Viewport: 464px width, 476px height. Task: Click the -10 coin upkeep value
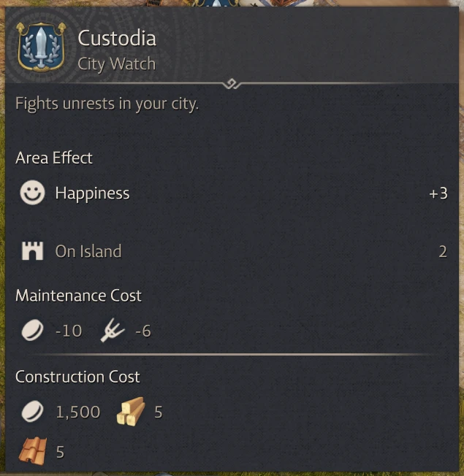[69, 331]
